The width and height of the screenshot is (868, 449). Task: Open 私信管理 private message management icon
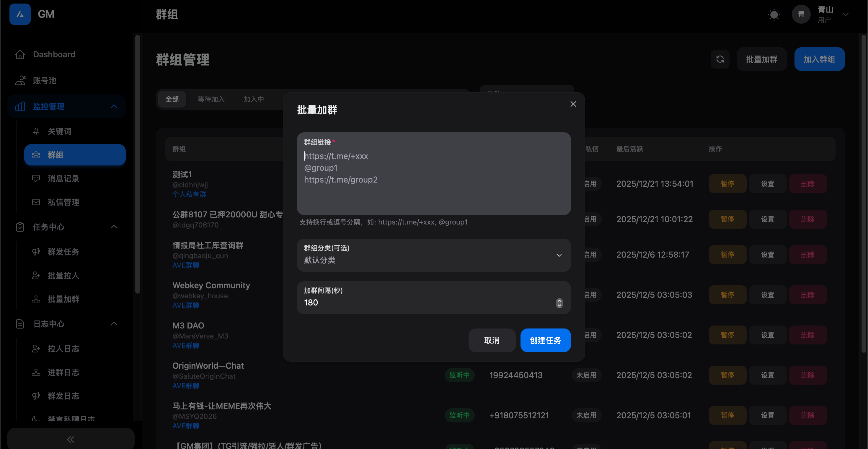point(36,202)
